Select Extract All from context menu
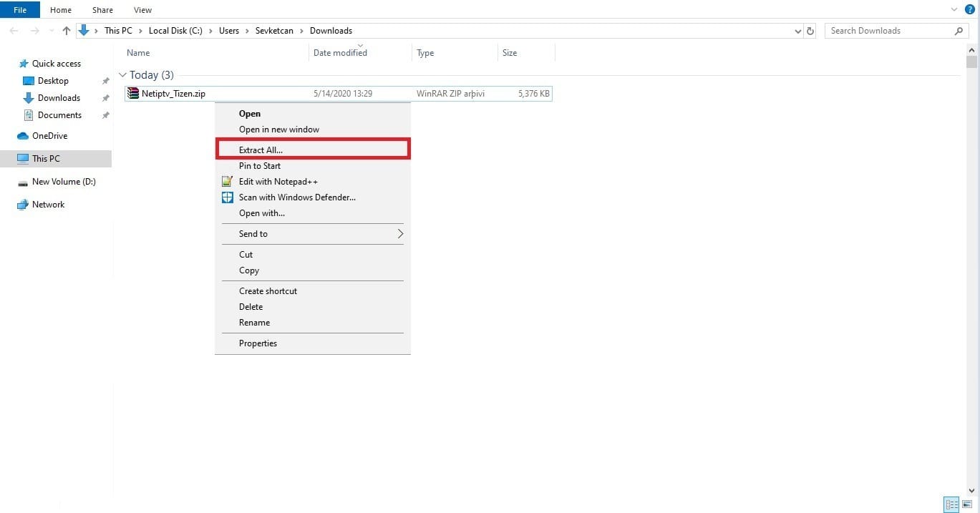 click(261, 150)
